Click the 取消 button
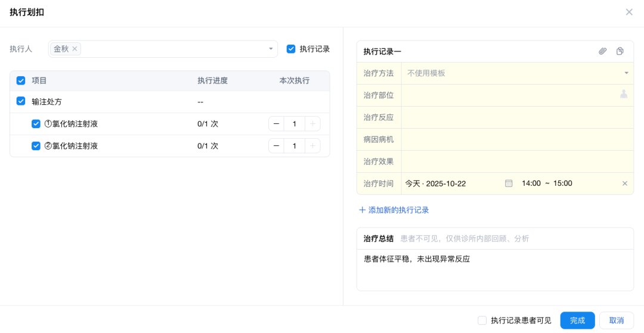Viewport: 644px width, 333px height. (x=616, y=320)
